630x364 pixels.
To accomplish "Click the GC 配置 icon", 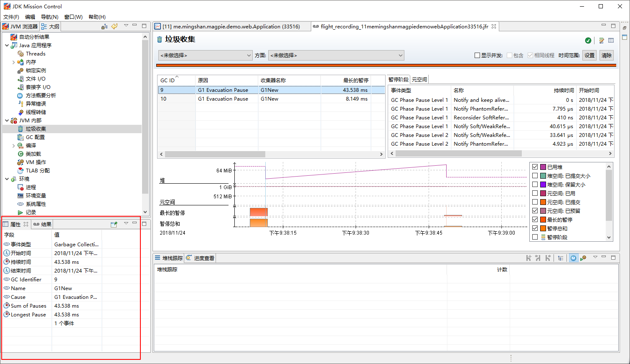I will pyautogui.click(x=20, y=137).
